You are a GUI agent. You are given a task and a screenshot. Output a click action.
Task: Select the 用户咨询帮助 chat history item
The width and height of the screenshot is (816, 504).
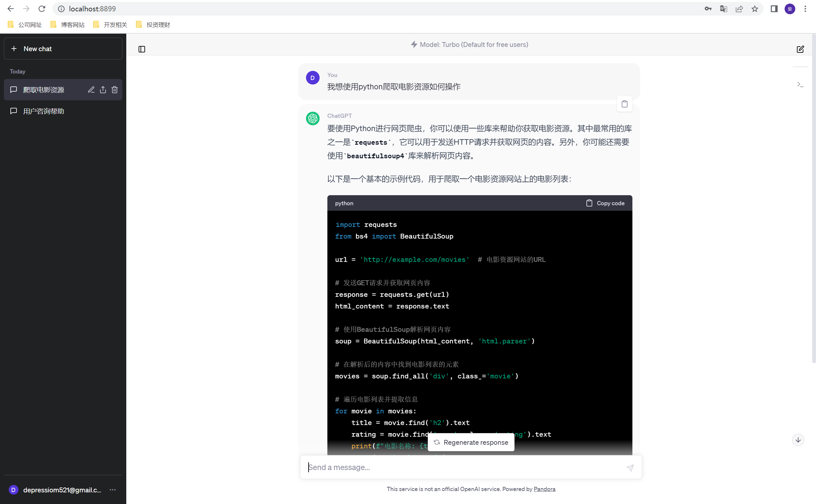click(x=63, y=111)
